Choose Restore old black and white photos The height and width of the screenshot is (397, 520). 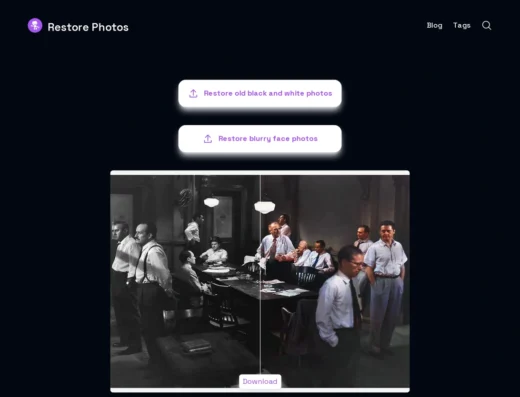pyautogui.click(x=260, y=93)
